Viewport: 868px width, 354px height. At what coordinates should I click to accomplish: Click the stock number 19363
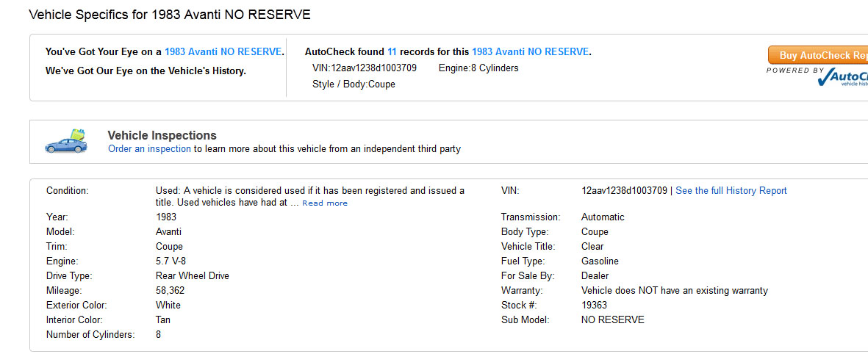tap(595, 306)
